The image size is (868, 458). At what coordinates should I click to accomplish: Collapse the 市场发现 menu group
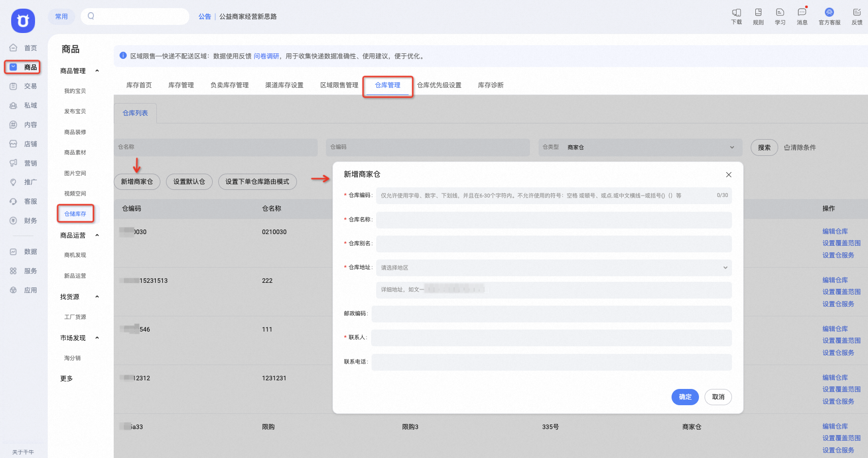click(x=97, y=338)
